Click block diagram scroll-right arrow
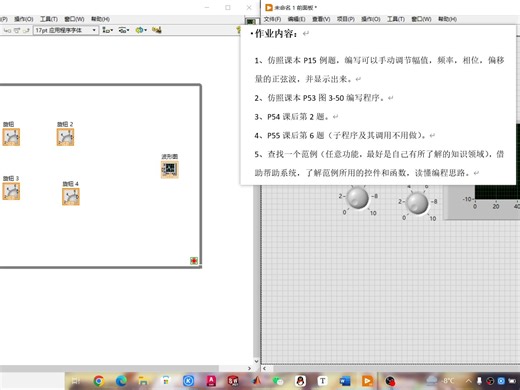The image size is (520, 390). tap(249, 368)
